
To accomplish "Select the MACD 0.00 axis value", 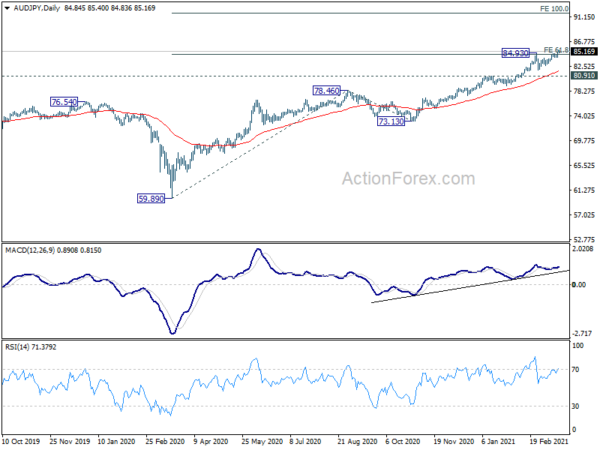I will (580, 285).
